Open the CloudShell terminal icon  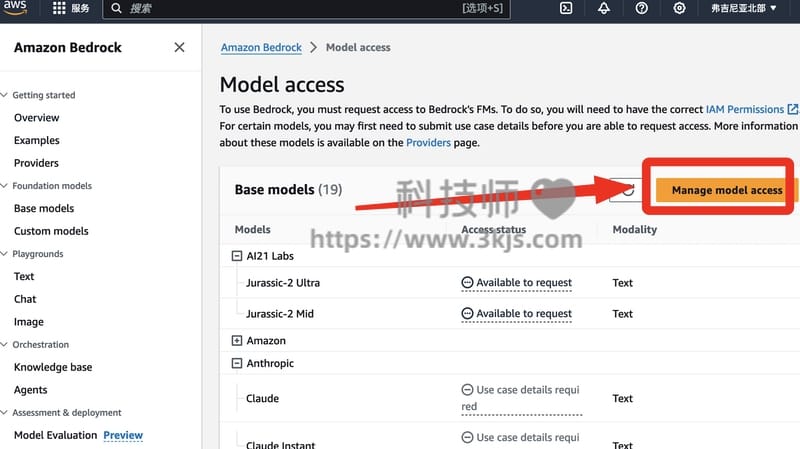566,8
